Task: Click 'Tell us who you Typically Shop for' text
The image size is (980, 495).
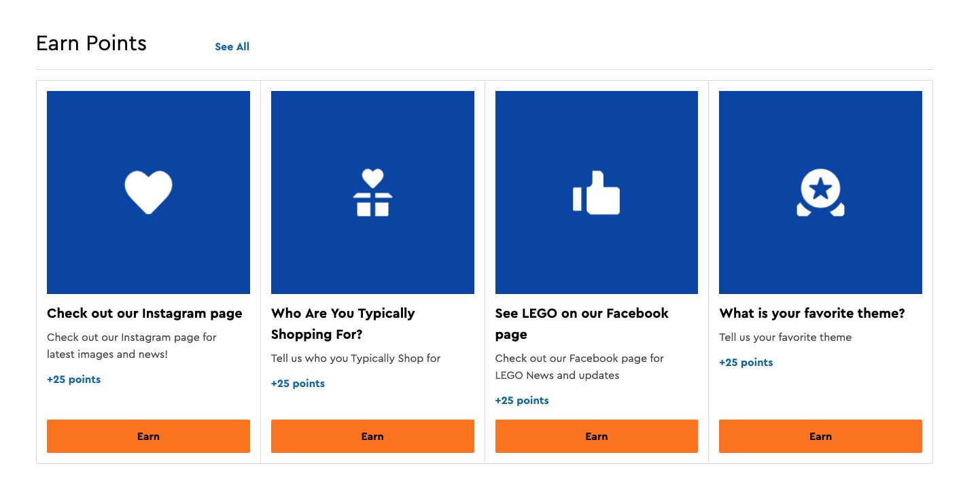Action: tap(356, 359)
